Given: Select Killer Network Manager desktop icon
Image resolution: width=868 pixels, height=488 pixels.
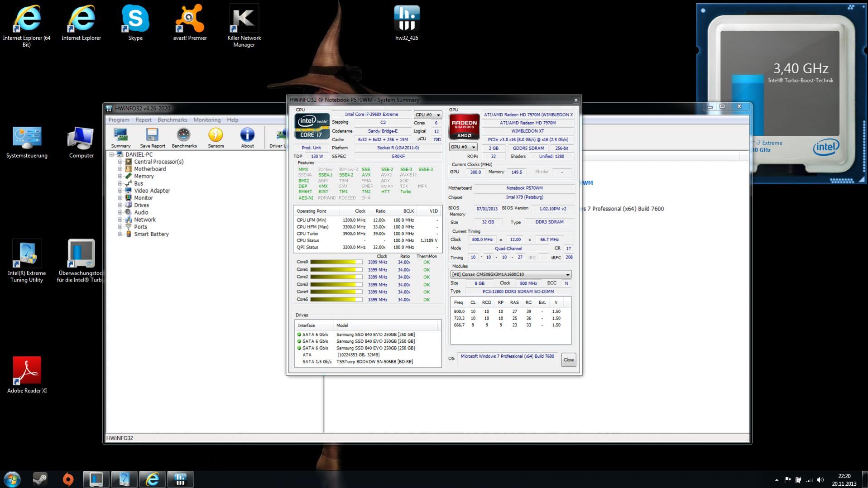Looking at the screenshot, I should [244, 26].
